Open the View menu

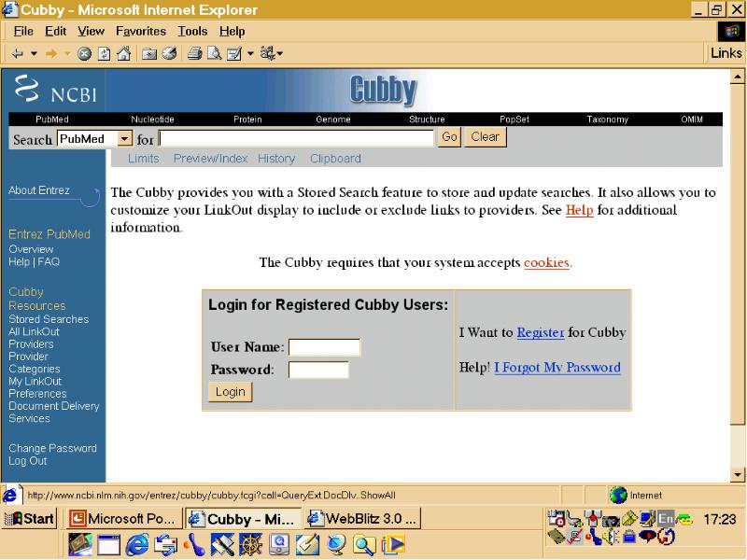click(91, 32)
